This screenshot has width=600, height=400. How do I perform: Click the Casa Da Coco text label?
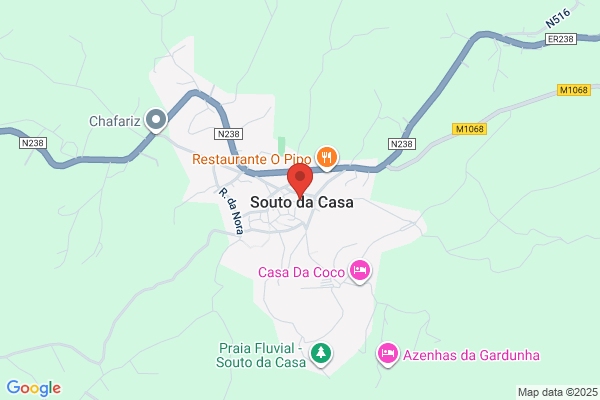[x=302, y=272]
